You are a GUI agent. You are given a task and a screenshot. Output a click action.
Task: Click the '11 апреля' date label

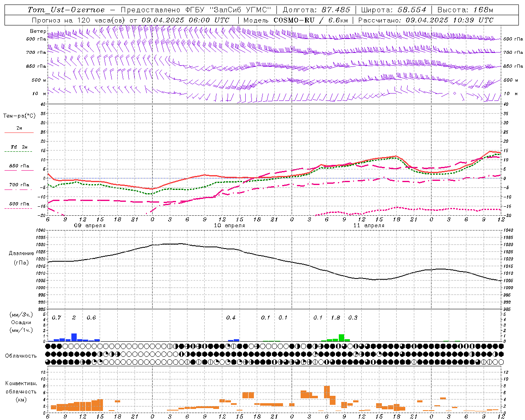[369, 226]
